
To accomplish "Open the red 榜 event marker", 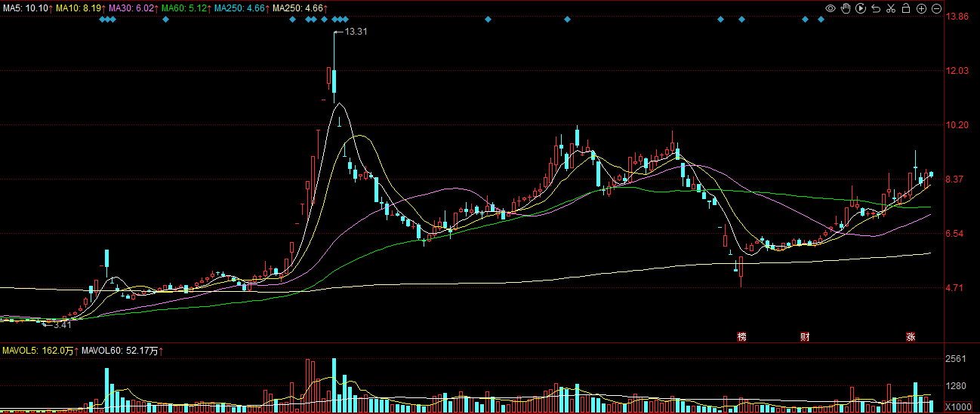I will 742,337.
